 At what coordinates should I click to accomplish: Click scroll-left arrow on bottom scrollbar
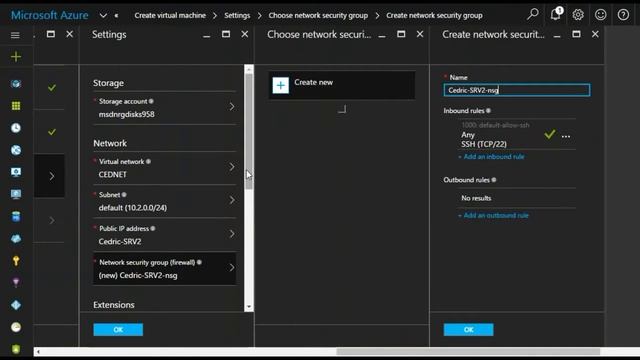tap(38, 351)
